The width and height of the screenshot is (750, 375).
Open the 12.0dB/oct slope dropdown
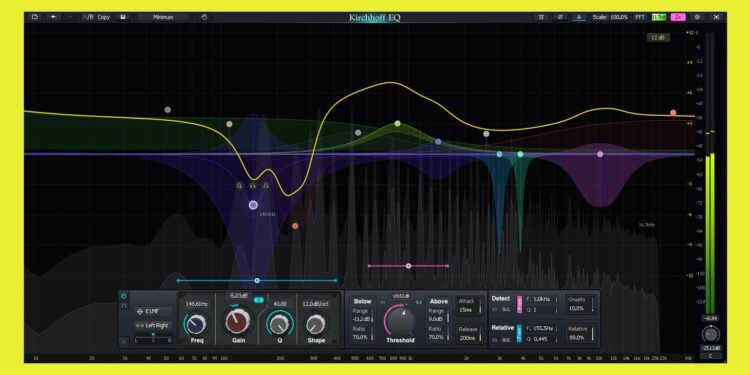point(315,304)
